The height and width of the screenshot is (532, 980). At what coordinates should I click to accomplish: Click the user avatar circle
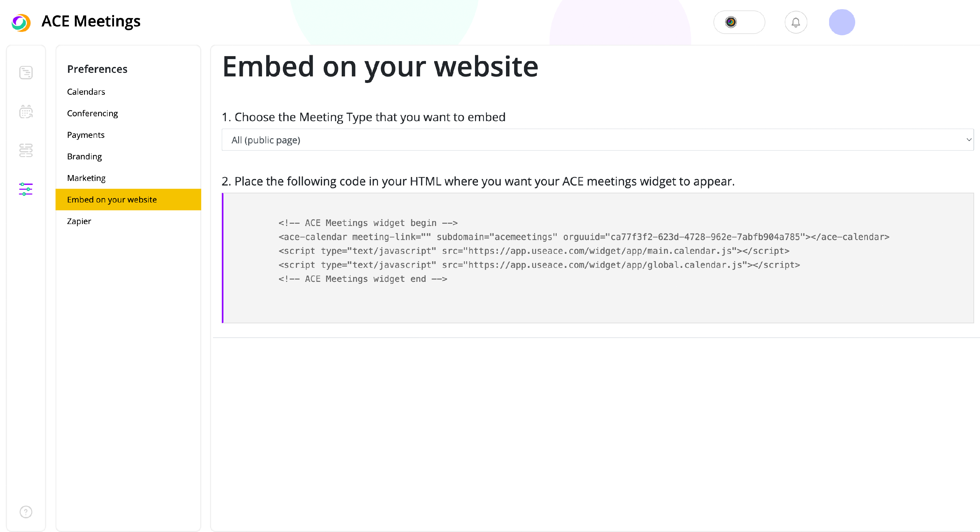coord(841,23)
